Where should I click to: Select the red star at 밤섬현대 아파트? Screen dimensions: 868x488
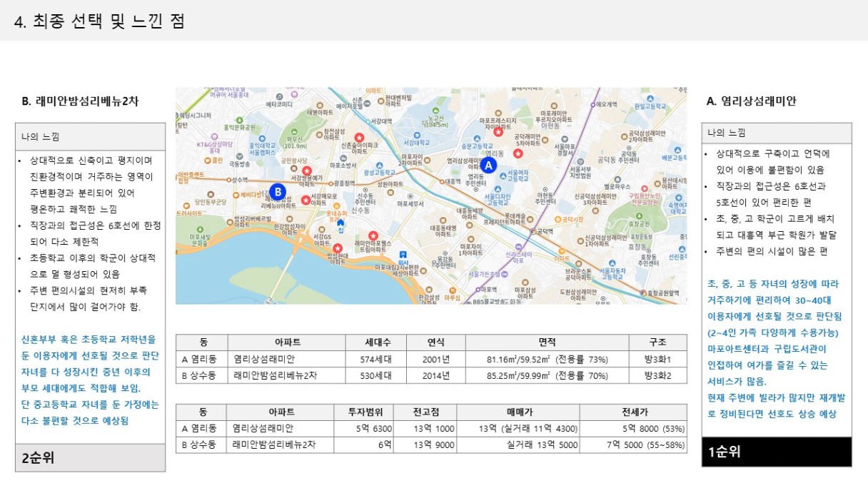(338, 248)
